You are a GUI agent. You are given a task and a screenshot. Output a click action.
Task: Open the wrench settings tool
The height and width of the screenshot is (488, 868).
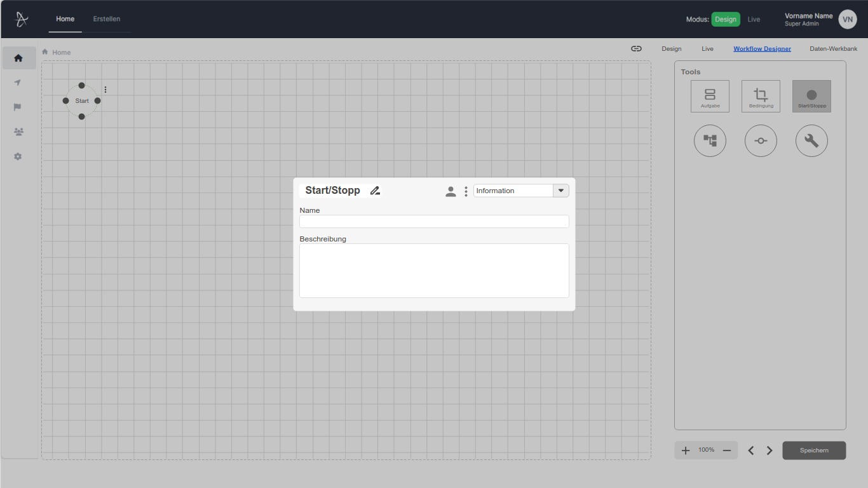(x=811, y=140)
